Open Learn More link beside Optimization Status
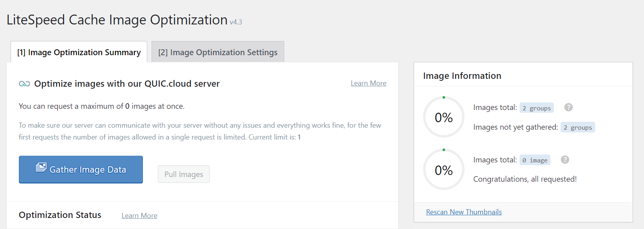 point(139,216)
